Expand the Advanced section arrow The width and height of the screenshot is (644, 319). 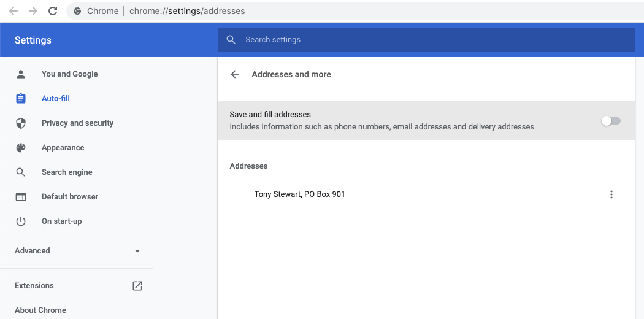[x=137, y=251]
